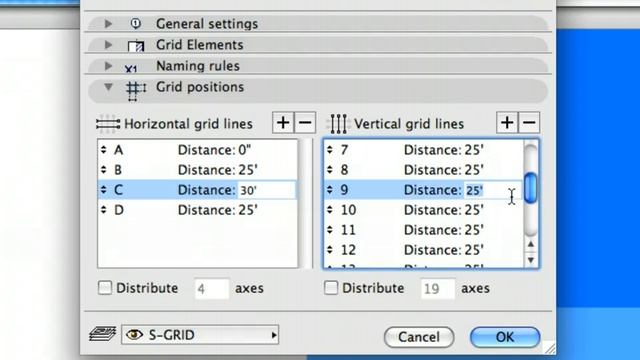This screenshot has height=360, width=640.
Task: Click the scroll down arrow in vertical list
Action: point(531,260)
